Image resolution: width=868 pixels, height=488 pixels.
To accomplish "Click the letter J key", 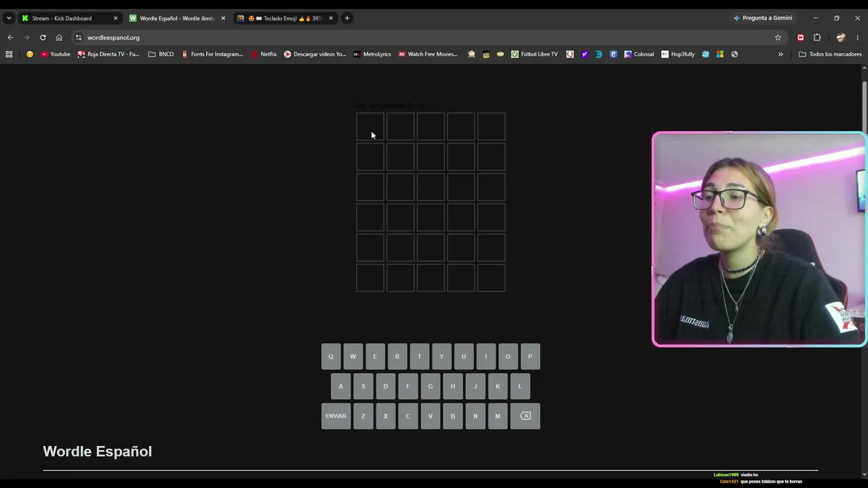I will pyautogui.click(x=475, y=386).
